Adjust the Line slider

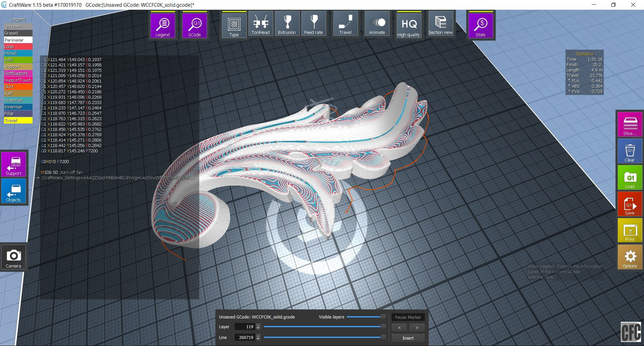point(325,337)
